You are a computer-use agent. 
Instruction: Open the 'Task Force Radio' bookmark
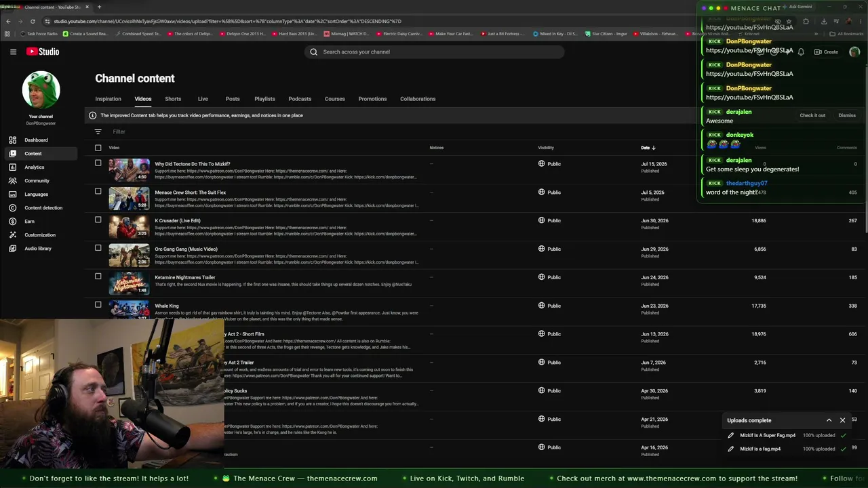pos(39,33)
